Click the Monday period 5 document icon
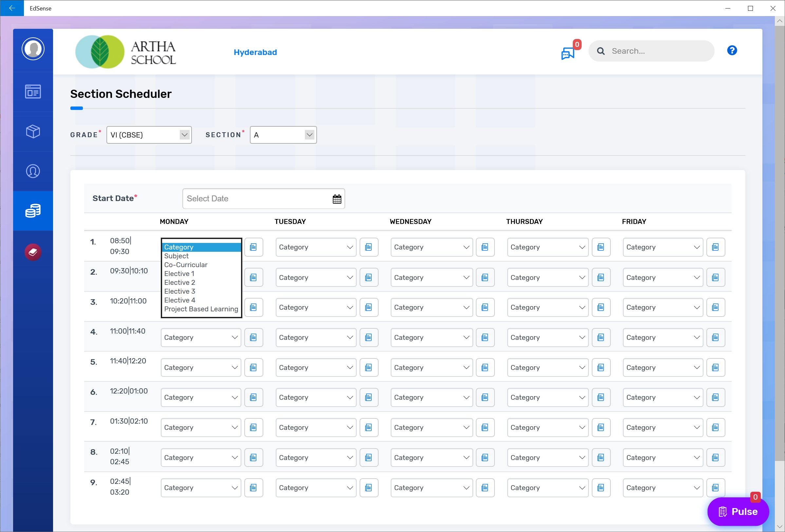Image resolution: width=785 pixels, height=532 pixels. click(x=253, y=368)
